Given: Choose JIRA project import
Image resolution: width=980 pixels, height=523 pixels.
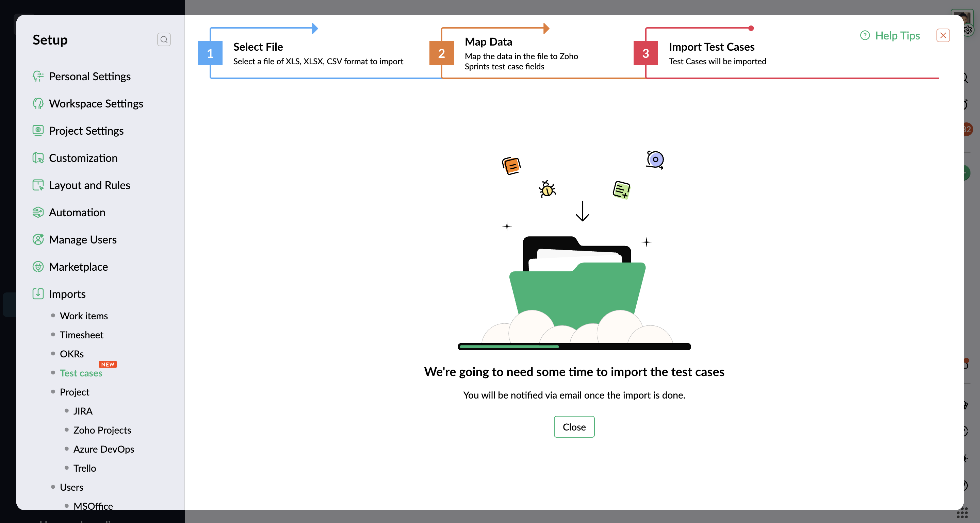Looking at the screenshot, I should tap(83, 411).
